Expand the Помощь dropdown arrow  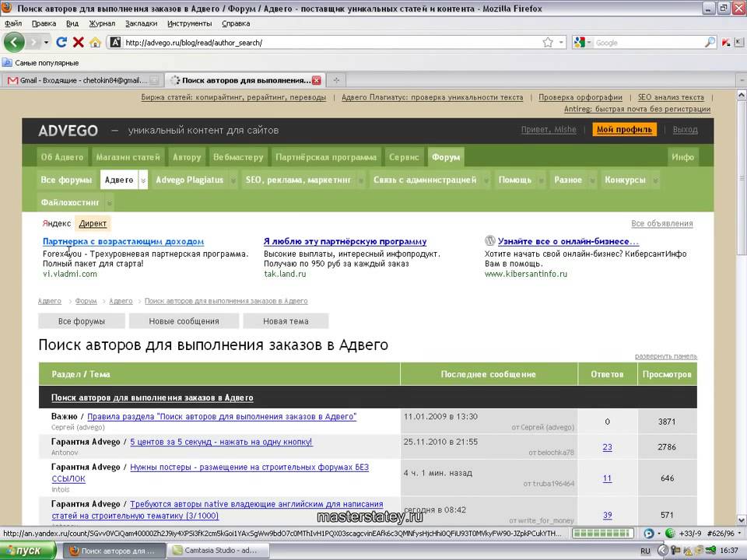542,180
